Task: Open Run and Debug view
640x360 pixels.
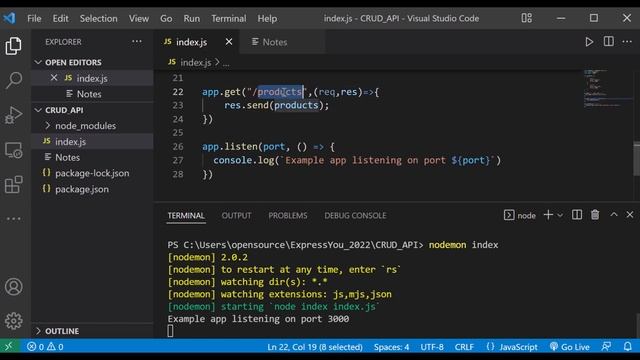Action: pos(13,115)
